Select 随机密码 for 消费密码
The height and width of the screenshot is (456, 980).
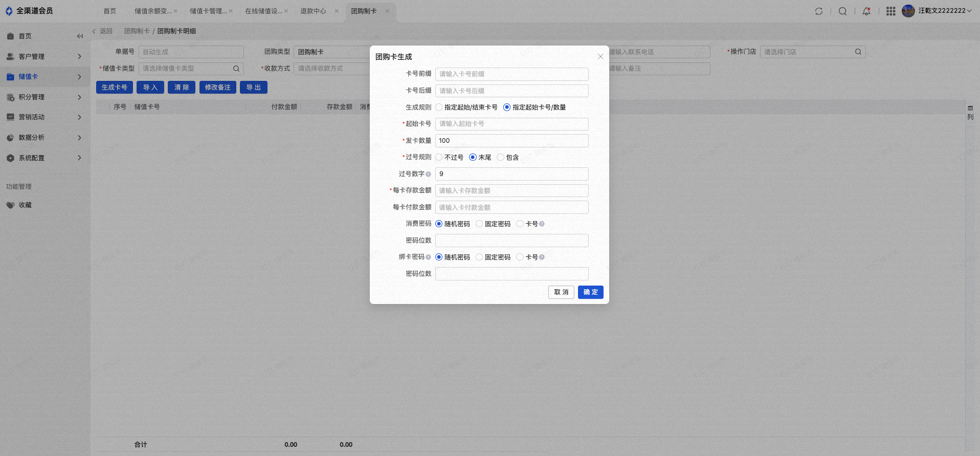click(x=439, y=224)
